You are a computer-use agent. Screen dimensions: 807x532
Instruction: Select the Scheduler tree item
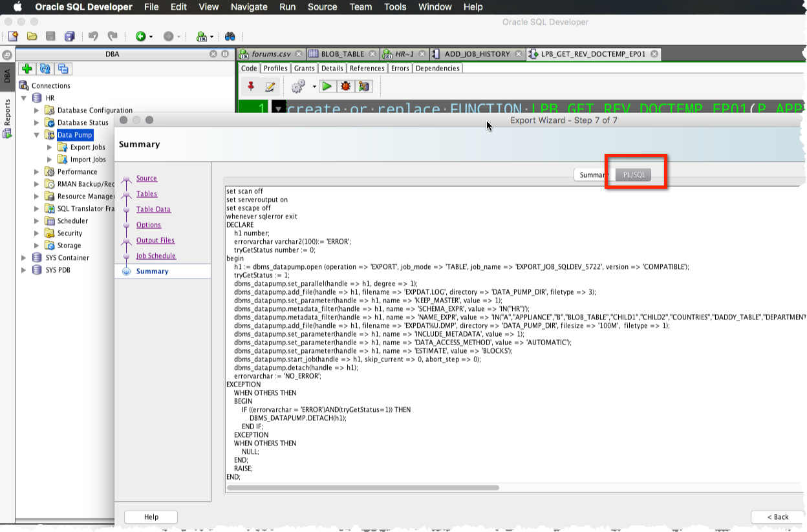coord(72,221)
